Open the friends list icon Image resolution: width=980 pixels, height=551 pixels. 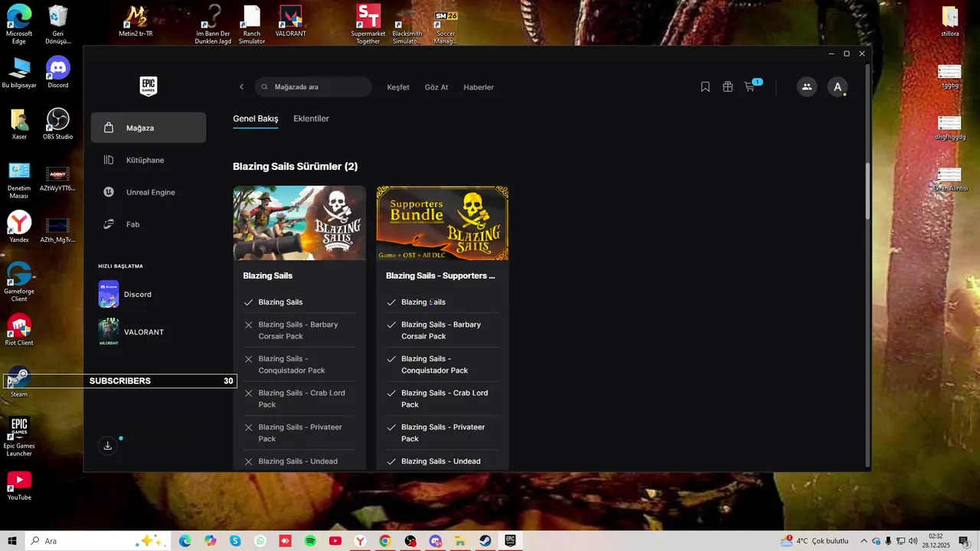806,87
